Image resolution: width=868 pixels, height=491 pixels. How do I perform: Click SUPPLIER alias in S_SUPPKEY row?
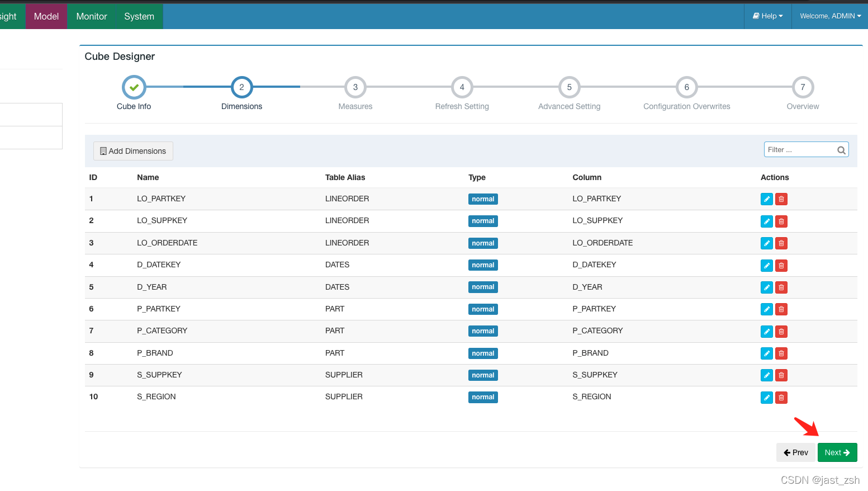344,375
